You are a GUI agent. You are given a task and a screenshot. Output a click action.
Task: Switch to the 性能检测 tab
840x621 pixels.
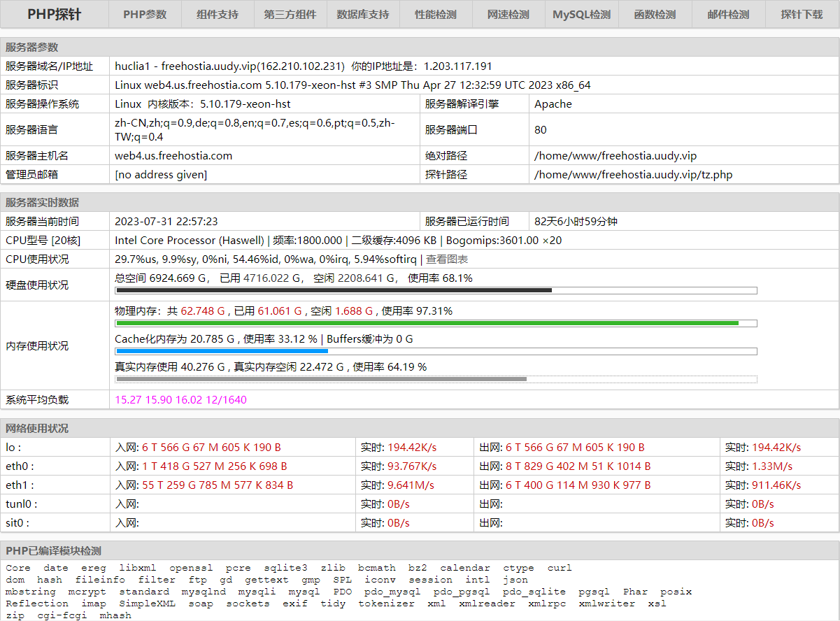coord(436,14)
